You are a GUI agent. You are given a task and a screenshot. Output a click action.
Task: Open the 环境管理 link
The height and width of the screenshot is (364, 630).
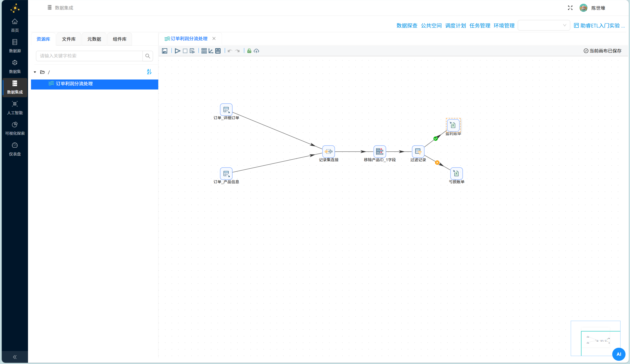pos(504,25)
